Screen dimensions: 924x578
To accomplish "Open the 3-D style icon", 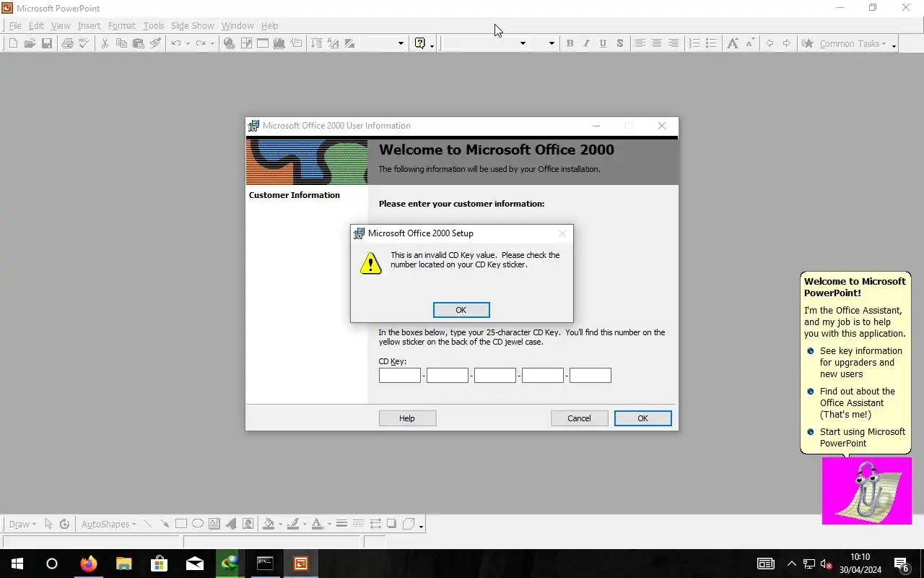I will [409, 524].
